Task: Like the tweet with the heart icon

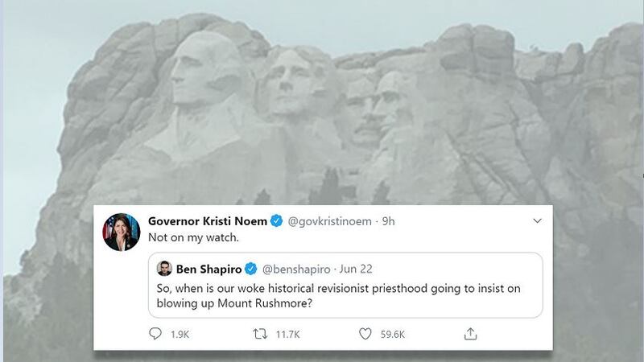Action: click(x=366, y=333)
